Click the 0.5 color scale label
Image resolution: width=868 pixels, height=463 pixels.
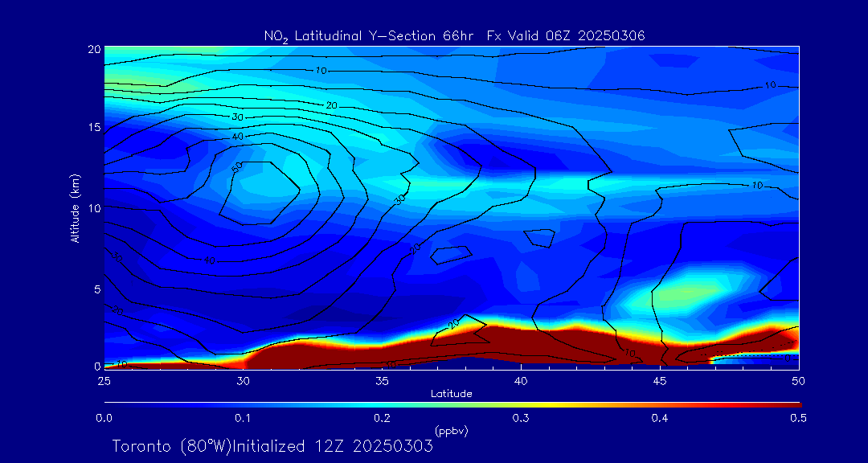[x=798, y=418]
